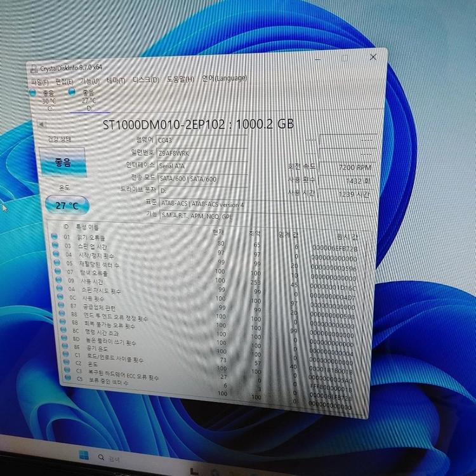Screen dimensions: 476x476
Task: Select the 보류 중인 섹터 수 attribute name
Action: click(x=109, y=381)
